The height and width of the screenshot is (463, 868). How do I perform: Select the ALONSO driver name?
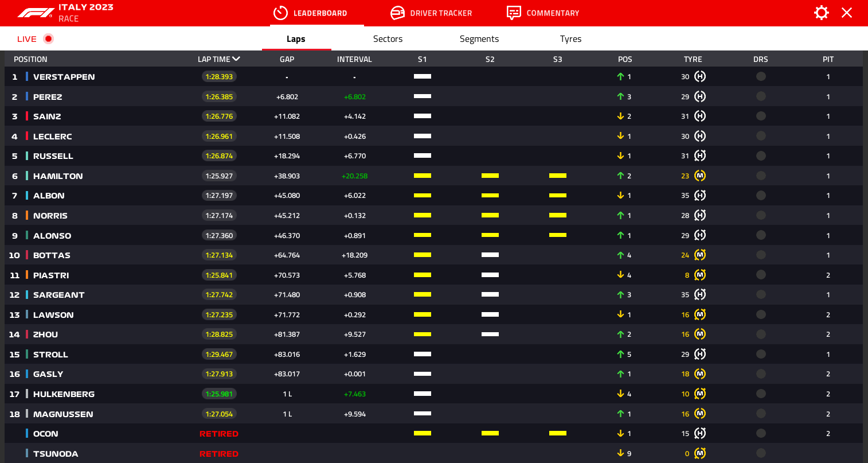point(52,236)
